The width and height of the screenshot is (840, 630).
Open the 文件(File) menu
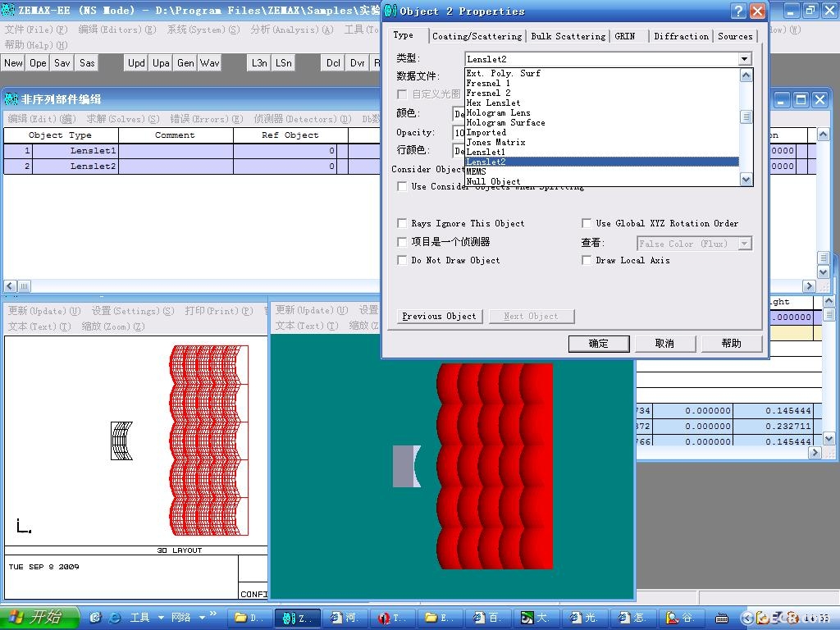tap(36, 30)
